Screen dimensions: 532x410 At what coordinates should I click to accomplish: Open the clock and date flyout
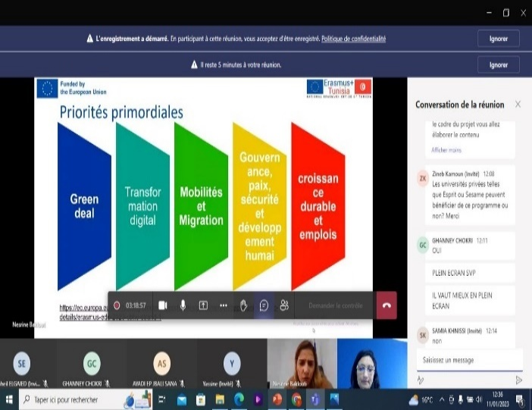[498, 399]
